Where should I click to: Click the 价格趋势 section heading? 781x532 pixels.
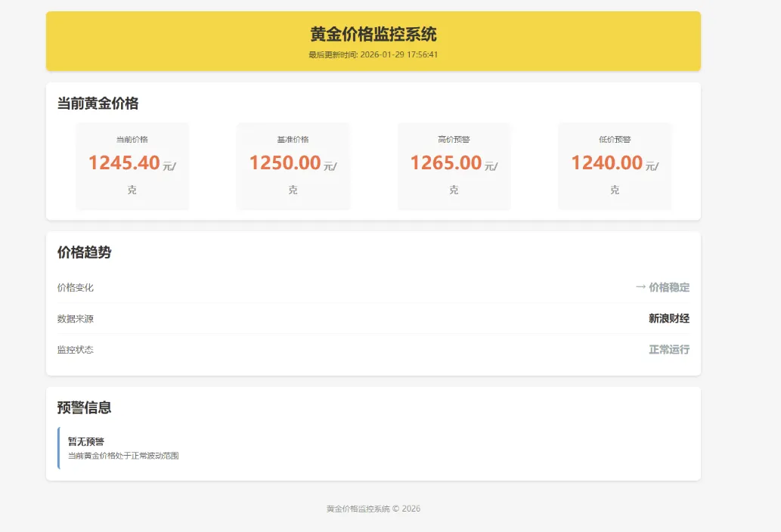coord(83,252)
